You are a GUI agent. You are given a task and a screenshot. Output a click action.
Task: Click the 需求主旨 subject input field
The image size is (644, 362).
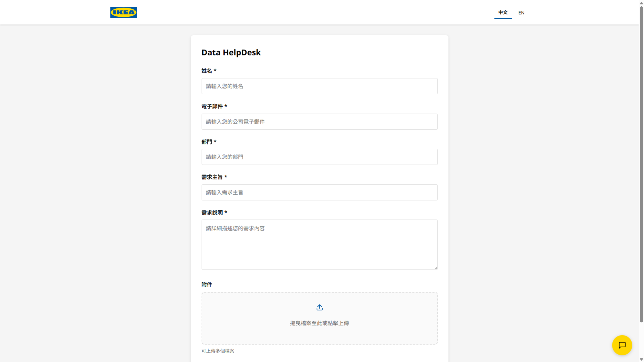(319, 192)
